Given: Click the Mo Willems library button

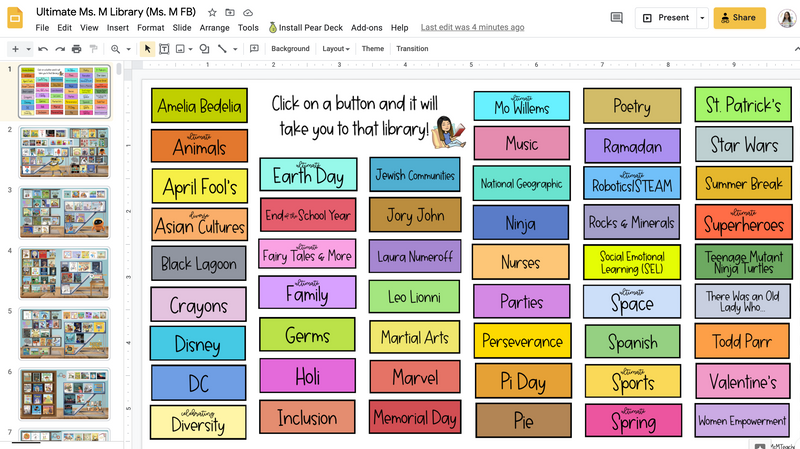Looking at the screenshot, I should tap(521, 106).
